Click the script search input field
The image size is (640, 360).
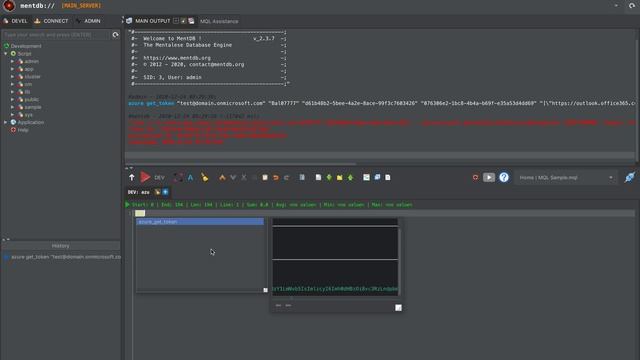coord(56,35)
